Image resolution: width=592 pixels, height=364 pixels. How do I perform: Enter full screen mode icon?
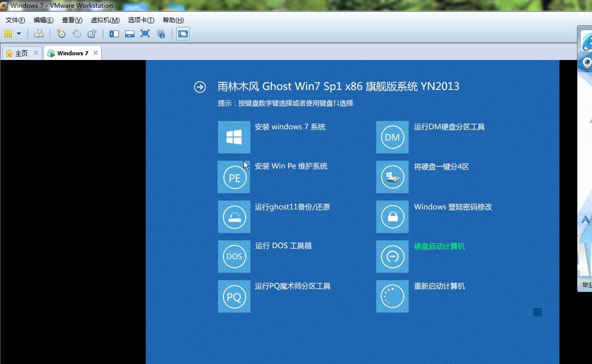coord(145,34)
